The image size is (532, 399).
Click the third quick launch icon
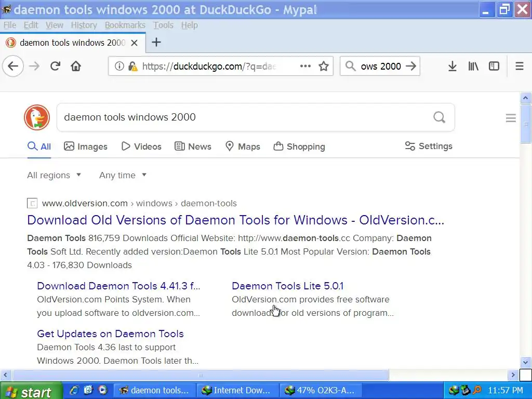(x=102, y=390)
